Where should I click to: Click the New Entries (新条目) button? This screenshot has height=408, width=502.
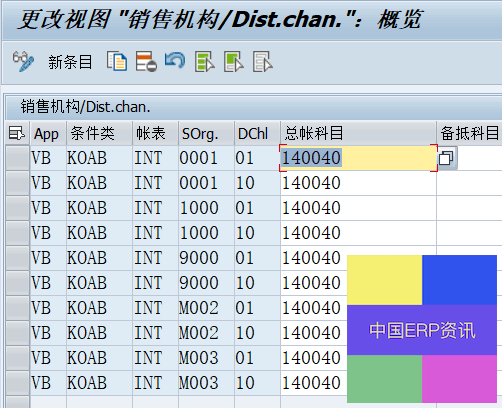70,62
